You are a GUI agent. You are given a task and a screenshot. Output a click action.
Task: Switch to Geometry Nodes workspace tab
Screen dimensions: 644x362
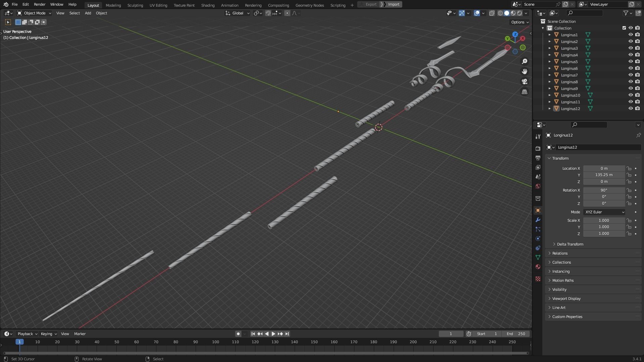point(309,5)
